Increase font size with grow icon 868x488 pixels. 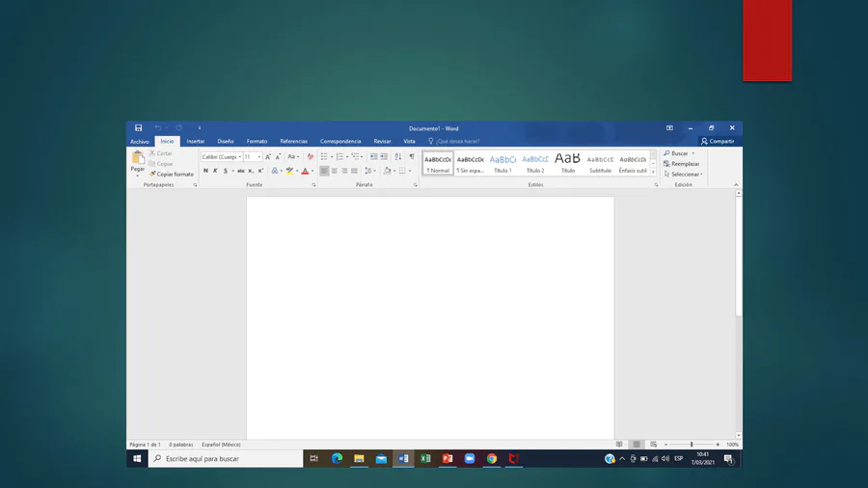tap(268, 156)
